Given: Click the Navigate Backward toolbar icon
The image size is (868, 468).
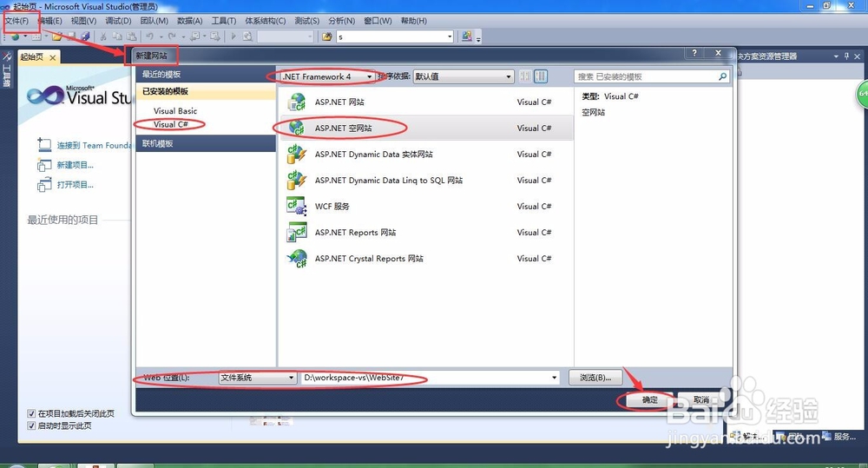Looking at the screenshot, I should 195,36.
